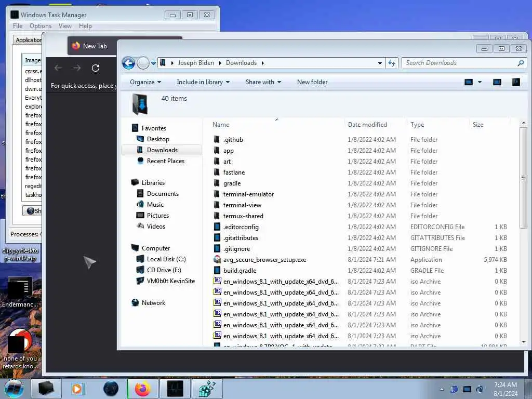Select the termux-shared folder
532x399 pixels.
point(243,216)
